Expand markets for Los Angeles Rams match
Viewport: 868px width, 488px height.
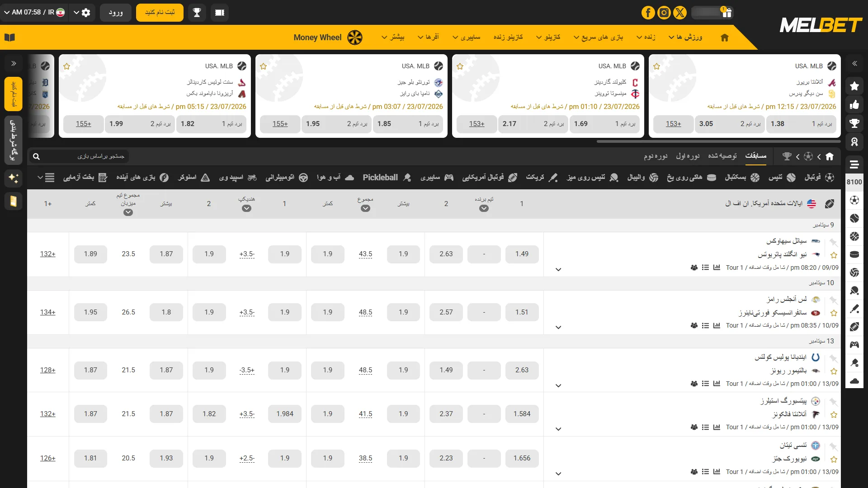(558, 327)
